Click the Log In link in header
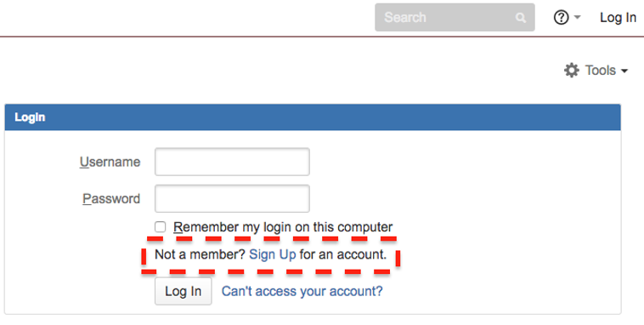 coord(619,17)
